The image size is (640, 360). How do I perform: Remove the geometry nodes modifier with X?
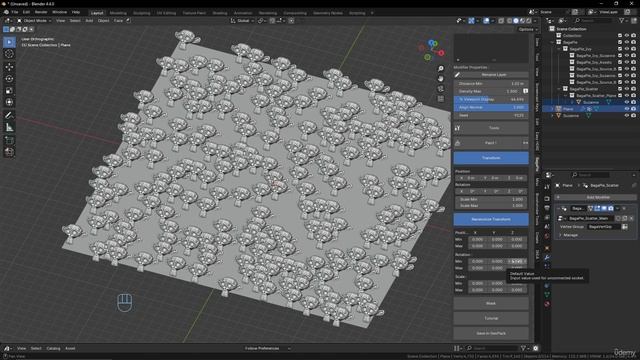point(624,209)
